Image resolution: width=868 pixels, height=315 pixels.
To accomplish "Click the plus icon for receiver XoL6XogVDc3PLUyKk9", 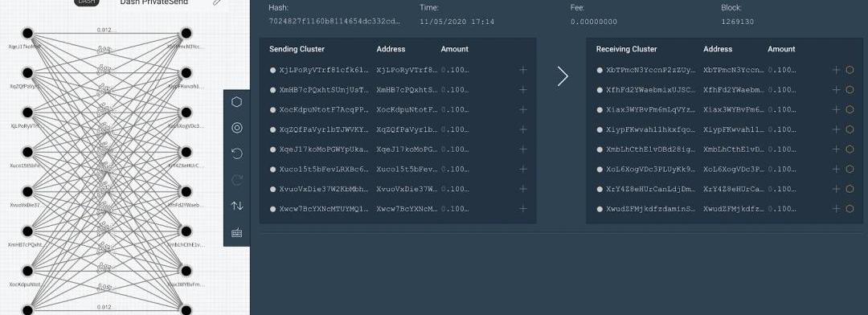I will (837, 170).
